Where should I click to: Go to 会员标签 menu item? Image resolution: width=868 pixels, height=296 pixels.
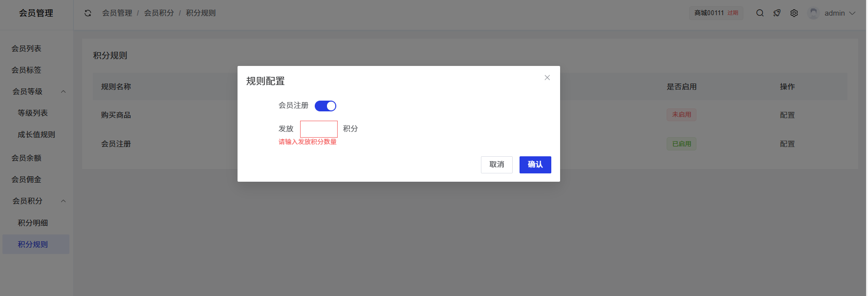26,70
